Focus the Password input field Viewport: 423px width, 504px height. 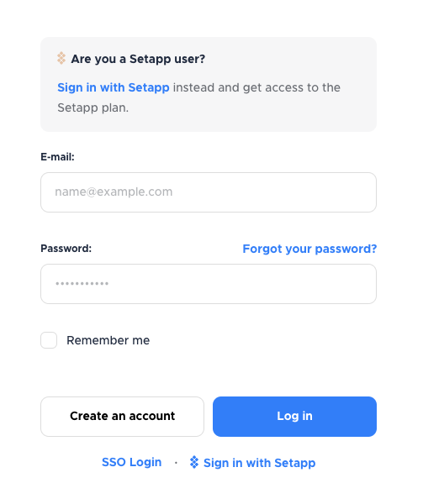[209, 284]
